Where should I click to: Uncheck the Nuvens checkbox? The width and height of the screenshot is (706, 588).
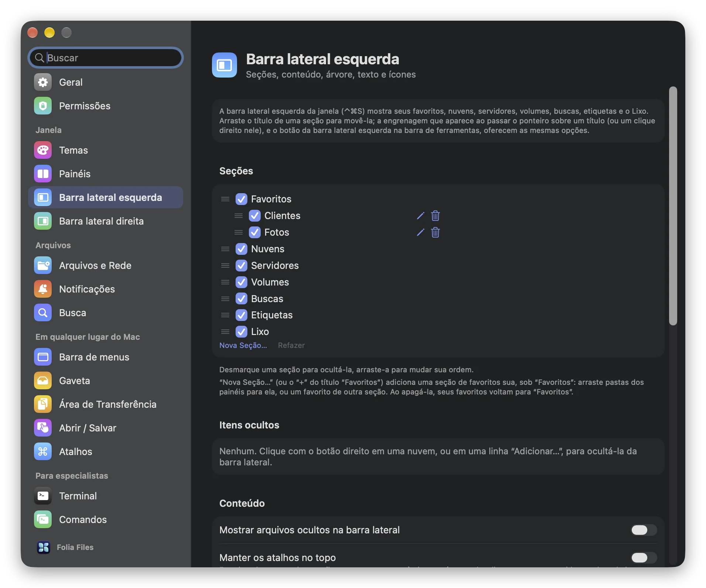[x=241, y=249]
